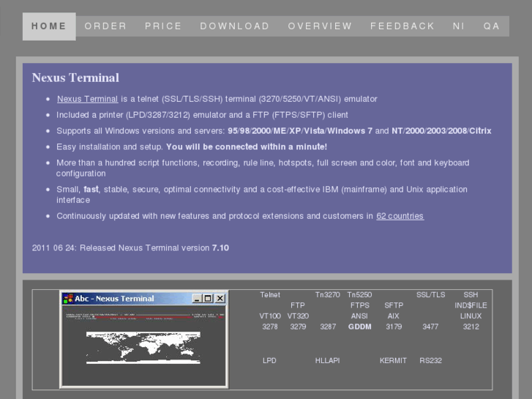The image size is (532, 399).
Task: Select the NI navigation item
Action: point(459,26)
